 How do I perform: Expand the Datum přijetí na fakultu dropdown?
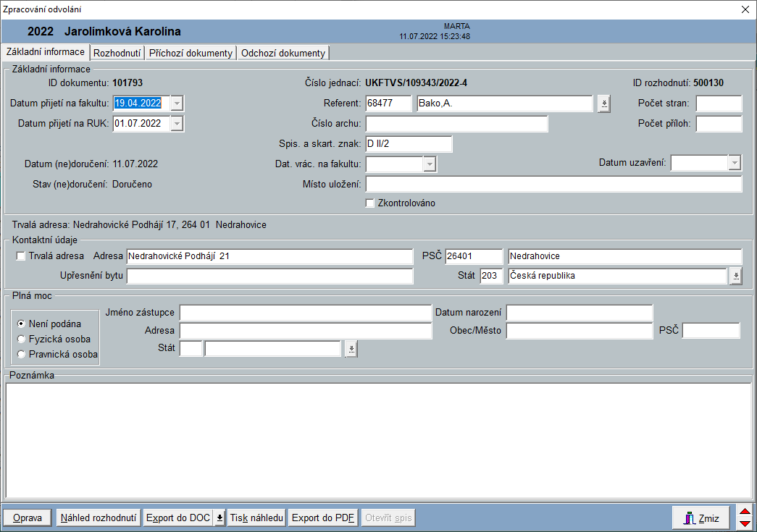point(177,104)
